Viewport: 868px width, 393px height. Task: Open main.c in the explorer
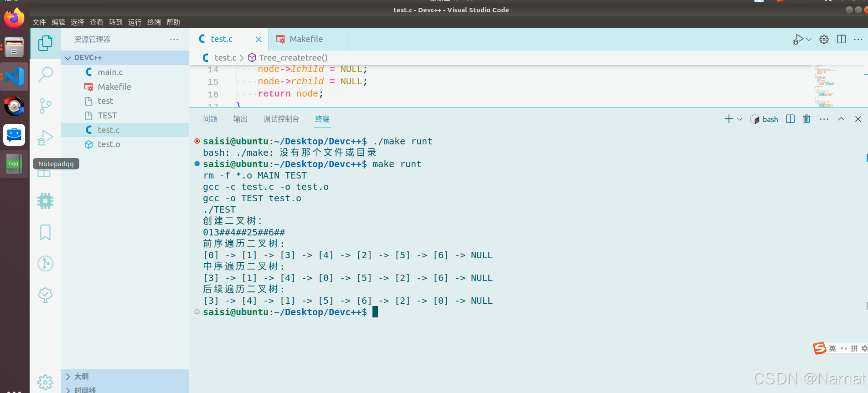coord(125,72)
